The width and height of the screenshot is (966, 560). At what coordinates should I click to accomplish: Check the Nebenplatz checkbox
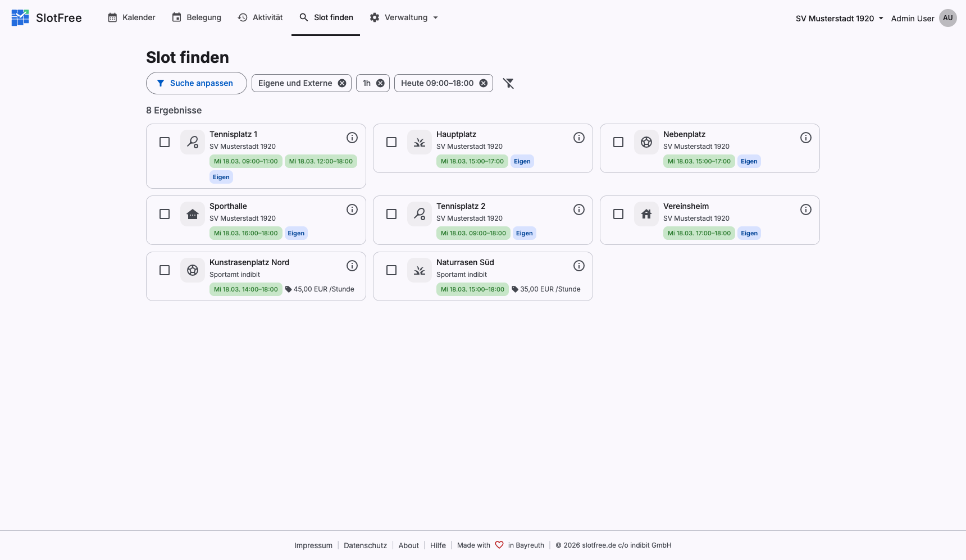pos(618,142)
